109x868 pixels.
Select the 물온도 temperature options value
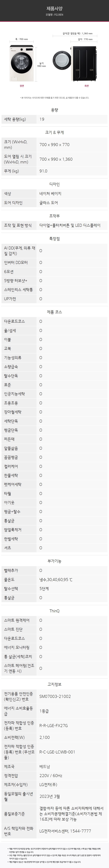click(56, 580)
